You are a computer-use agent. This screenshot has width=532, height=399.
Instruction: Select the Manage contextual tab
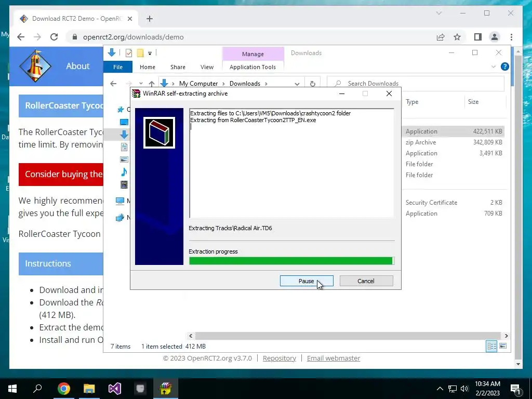point(253,54)
